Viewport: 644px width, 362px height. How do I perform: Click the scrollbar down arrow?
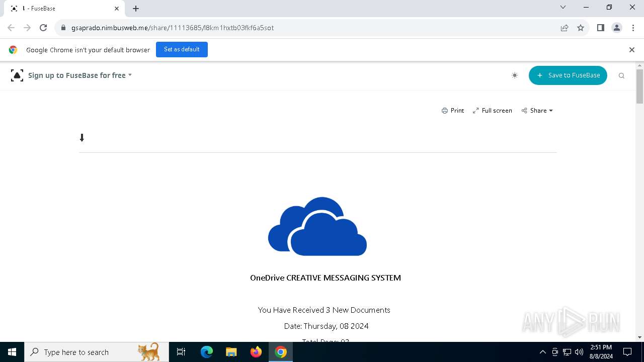(x=639, y=337)
